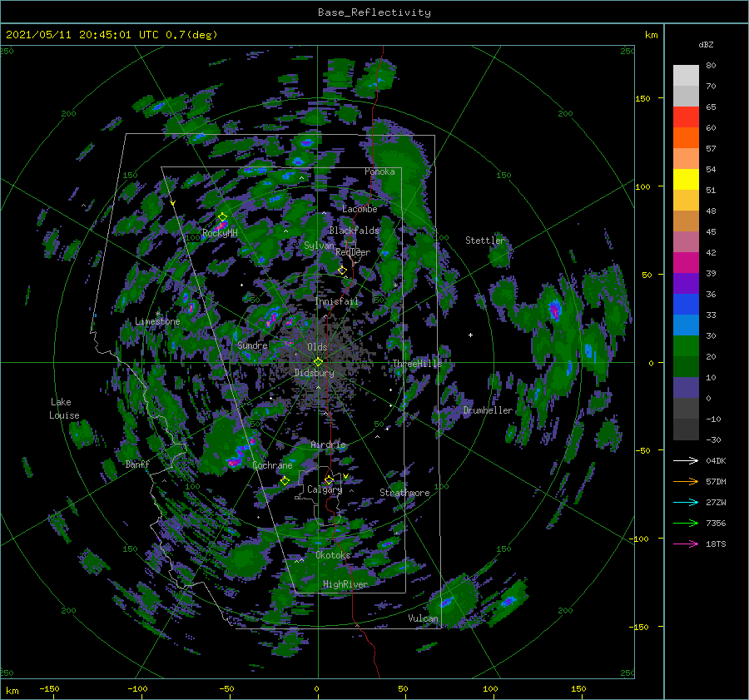Click the yellow radar-site diamond at map center

318,362
